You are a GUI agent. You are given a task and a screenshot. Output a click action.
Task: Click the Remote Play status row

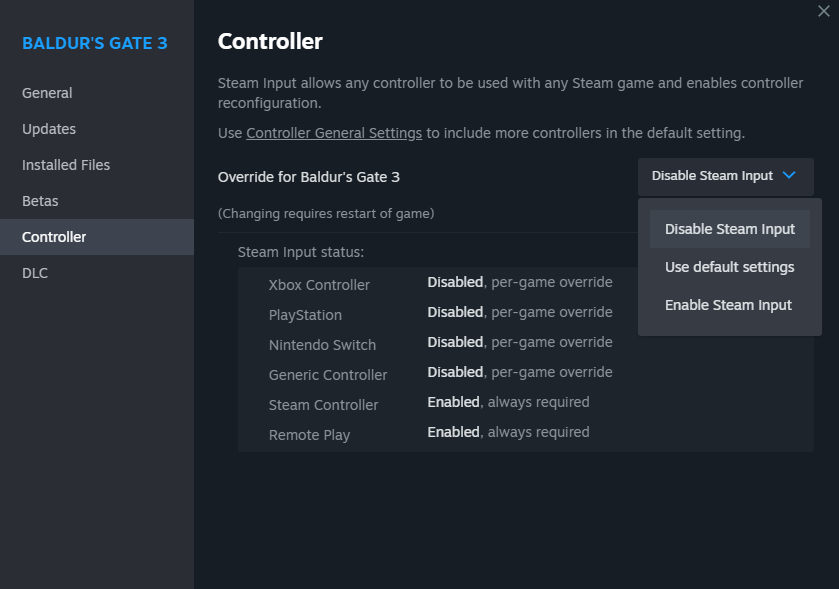pyautogui.click(x=440, y=434)
